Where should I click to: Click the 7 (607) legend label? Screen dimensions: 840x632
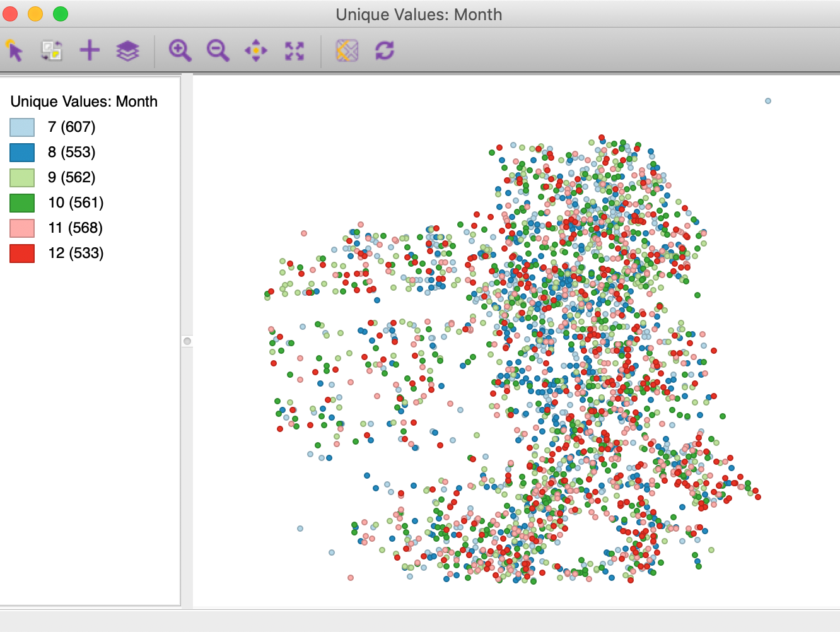click(x=72, y=127)
